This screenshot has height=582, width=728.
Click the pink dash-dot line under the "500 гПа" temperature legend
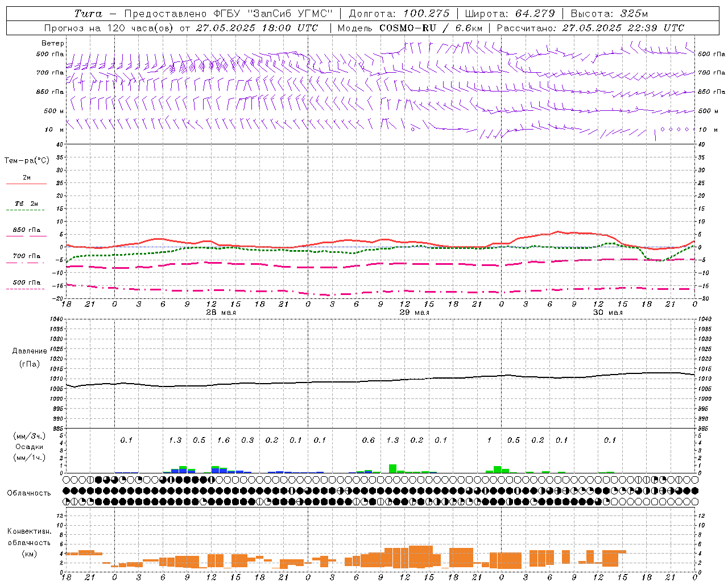coord(26,289)
